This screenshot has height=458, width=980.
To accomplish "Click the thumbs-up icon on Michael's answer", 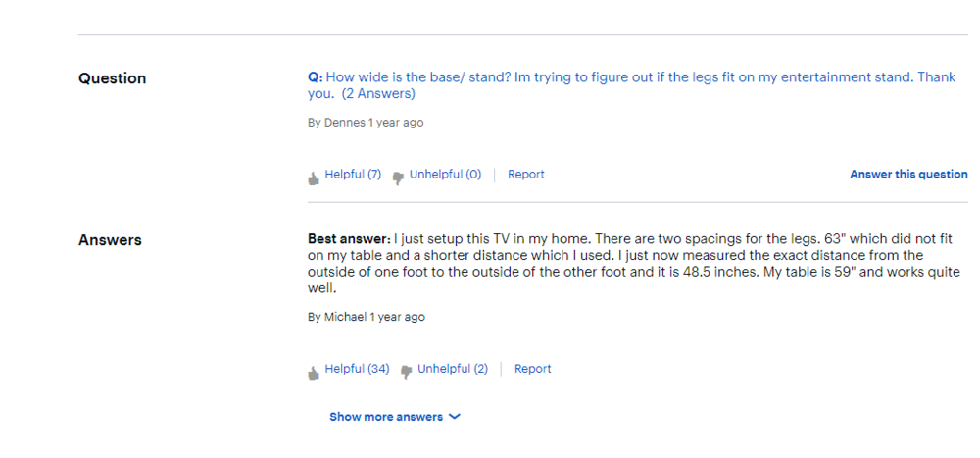I will [314, 373].
